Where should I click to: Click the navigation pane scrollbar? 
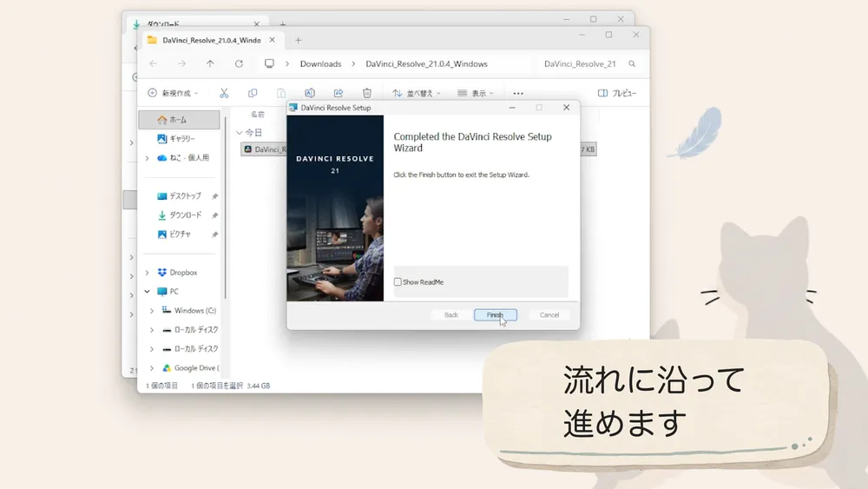pyautogui.click(x=226, y=208)
